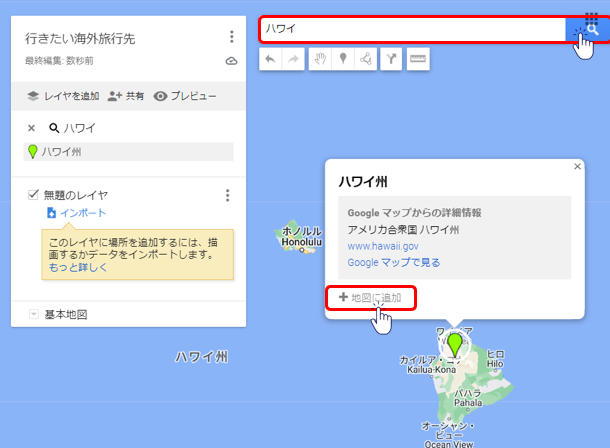Expand the 基本地図 base map dropdown
Image resolution: width=610 pixels, height=448 pixels.
click(x=34, y=314)
